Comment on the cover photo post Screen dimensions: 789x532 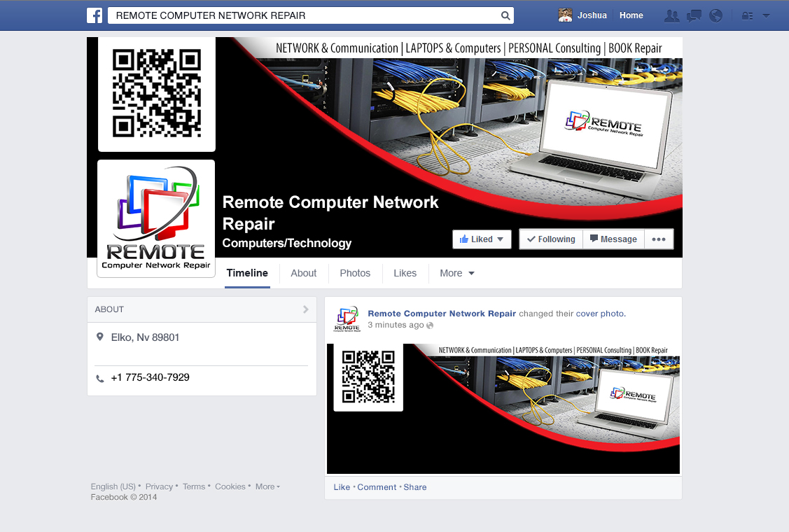[377, 486]
